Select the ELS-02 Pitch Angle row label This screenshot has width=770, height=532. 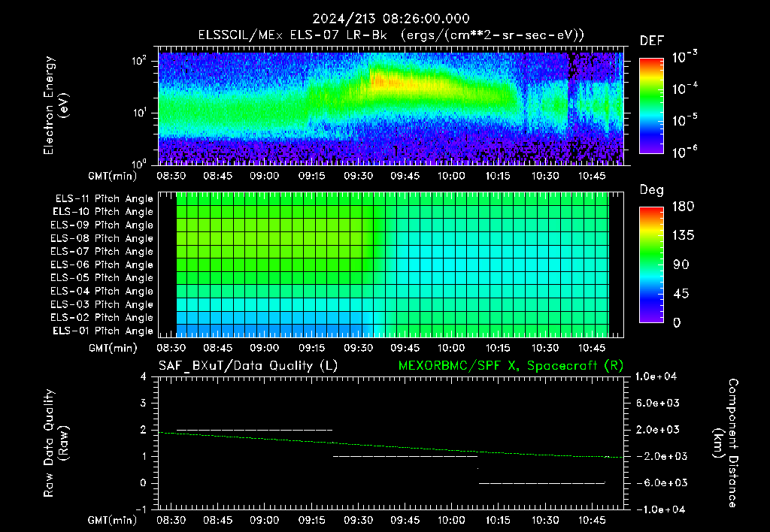(x=102, y=318)
